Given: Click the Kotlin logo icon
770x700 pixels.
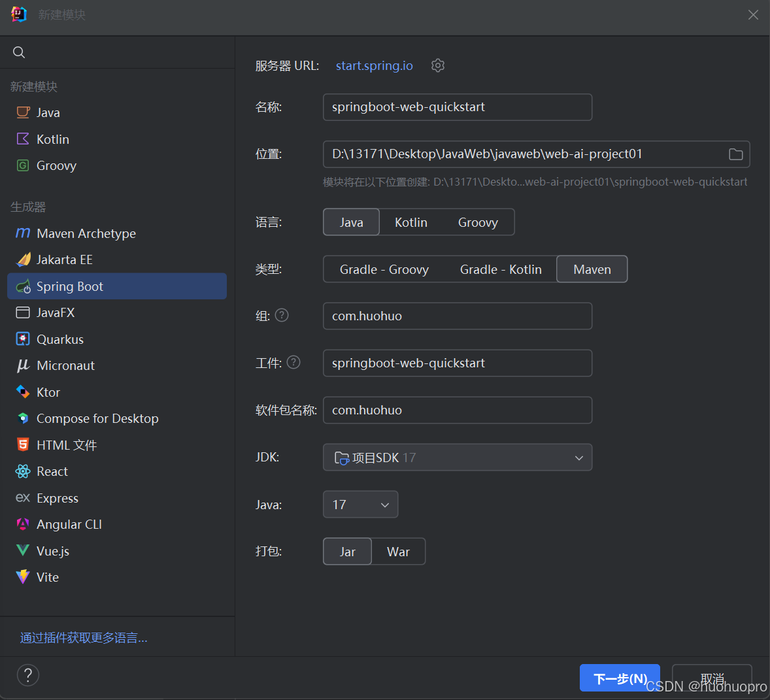Looking at the screenshot, I should (23, 139).
